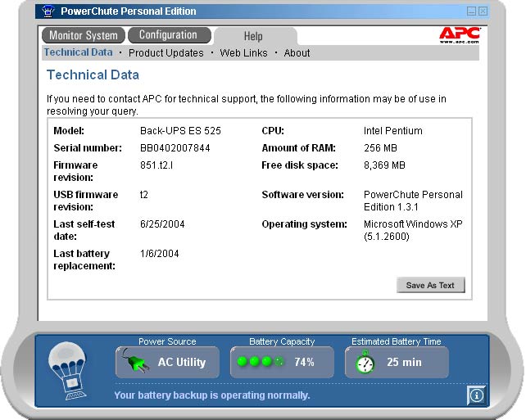Image resolution: width=526 pixels, height=420 pixels.
Task: Click the stopwatch battery time icon
Action: point(365,362)
